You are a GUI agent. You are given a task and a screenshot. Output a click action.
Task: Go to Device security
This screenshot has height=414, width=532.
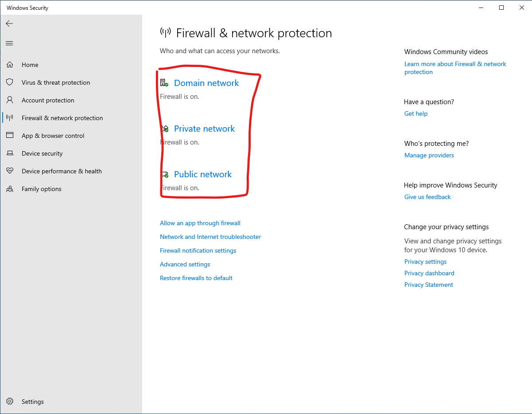[42, 153]
